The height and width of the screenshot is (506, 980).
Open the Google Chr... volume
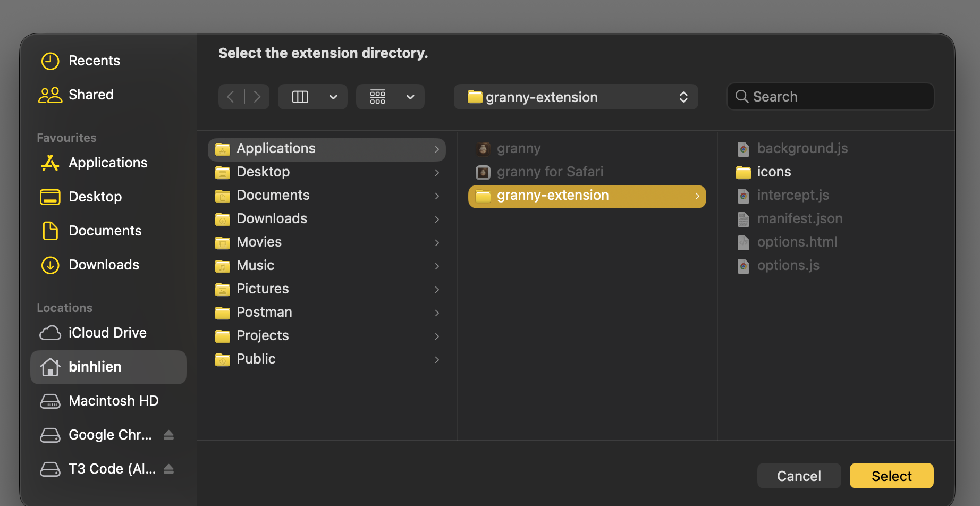[109, 435]
